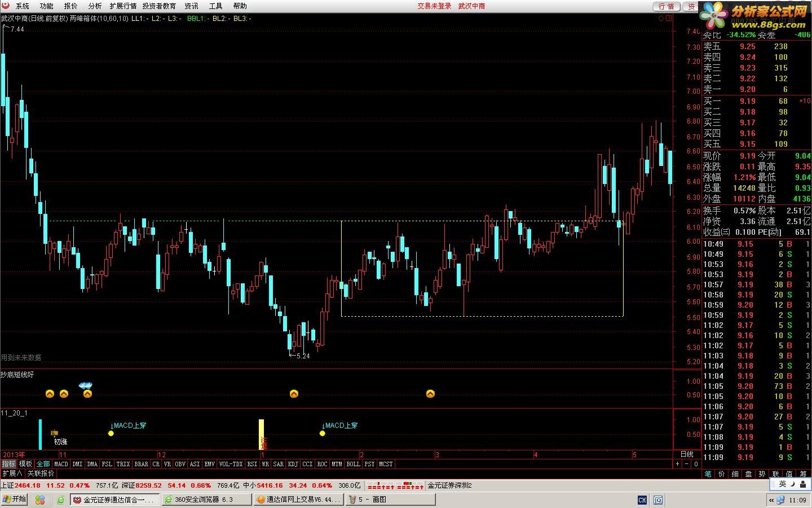Click the + zoom-in button

point(678,464)
